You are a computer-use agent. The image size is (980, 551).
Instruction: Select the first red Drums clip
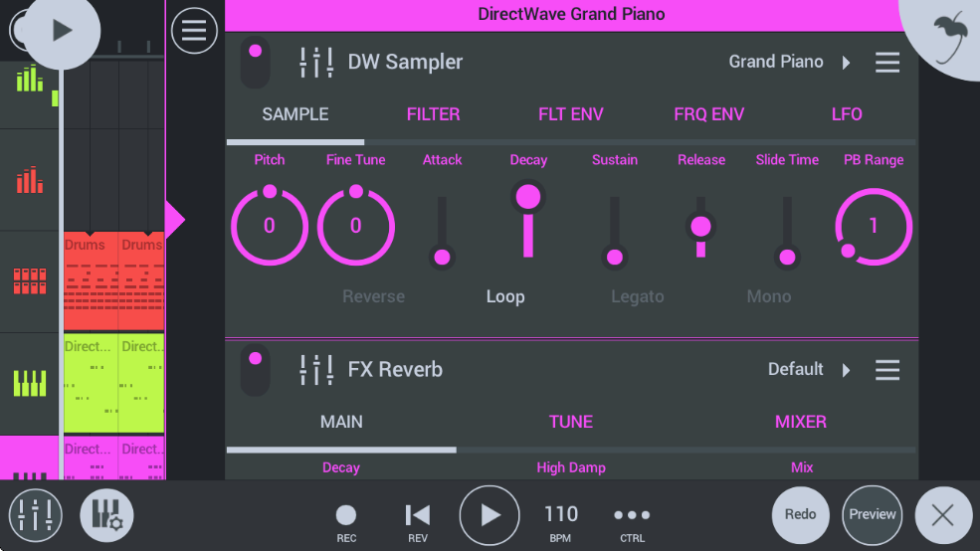pos(91,281)
